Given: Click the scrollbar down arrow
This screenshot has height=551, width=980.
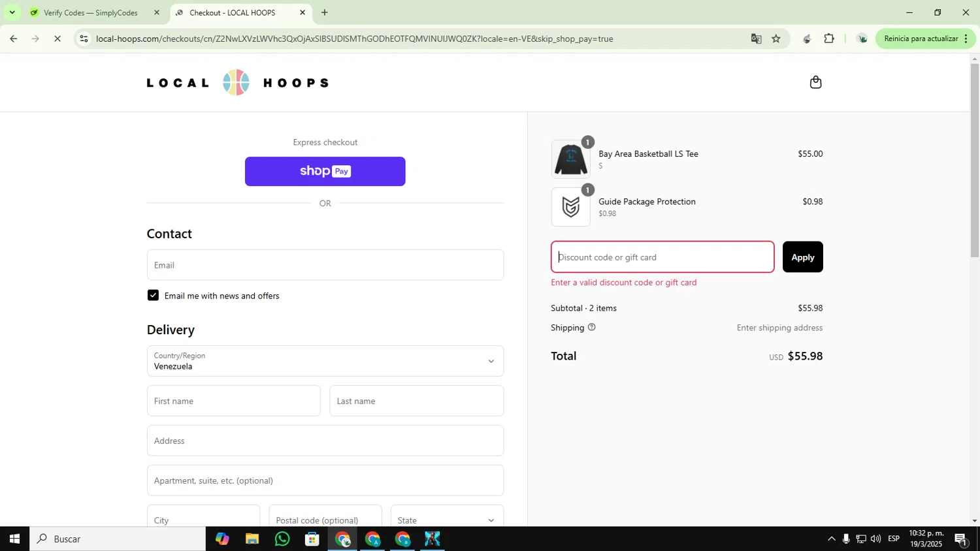Looking at the screenshot, I should [975, 521].
